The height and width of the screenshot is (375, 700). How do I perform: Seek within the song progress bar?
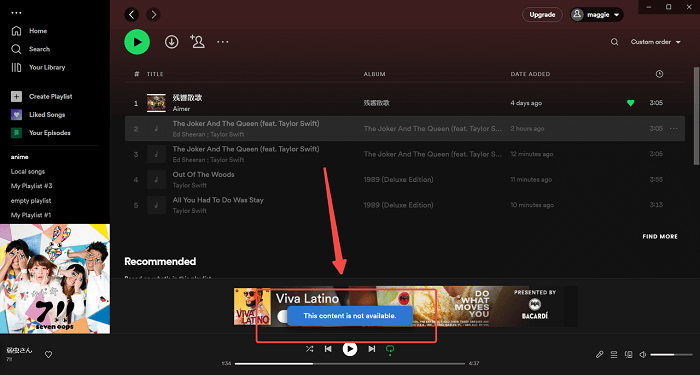350,363
